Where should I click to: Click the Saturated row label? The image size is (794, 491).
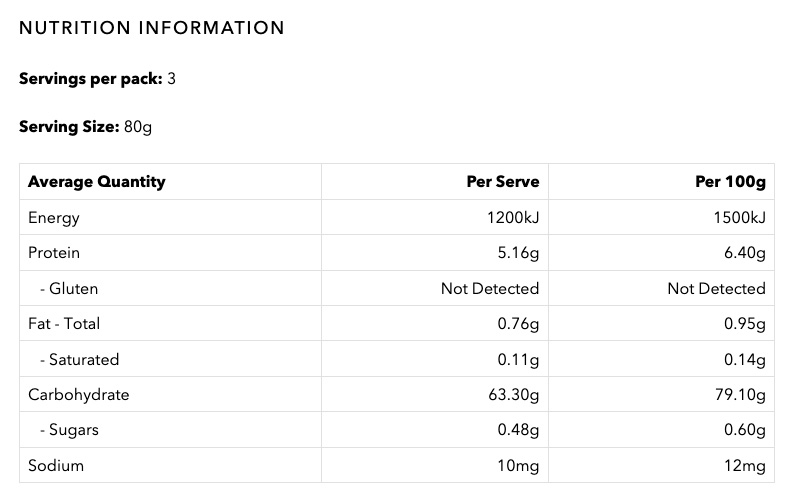[79, 359]
